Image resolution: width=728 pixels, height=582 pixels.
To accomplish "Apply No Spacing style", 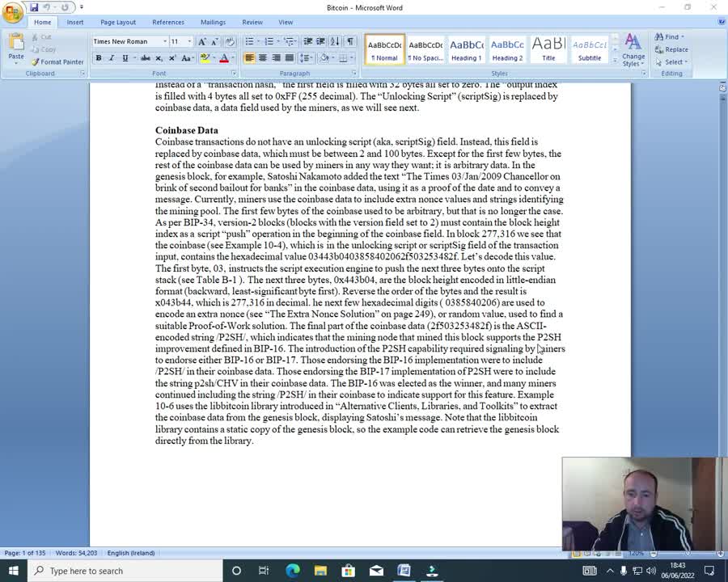I will tap(425, 49).
